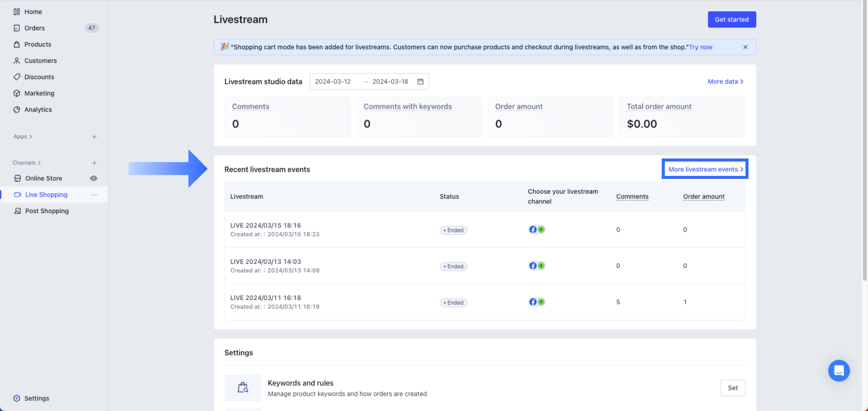Open More data link with chevron
This screenshot has width=868, height=411.
tap(725, 82)
